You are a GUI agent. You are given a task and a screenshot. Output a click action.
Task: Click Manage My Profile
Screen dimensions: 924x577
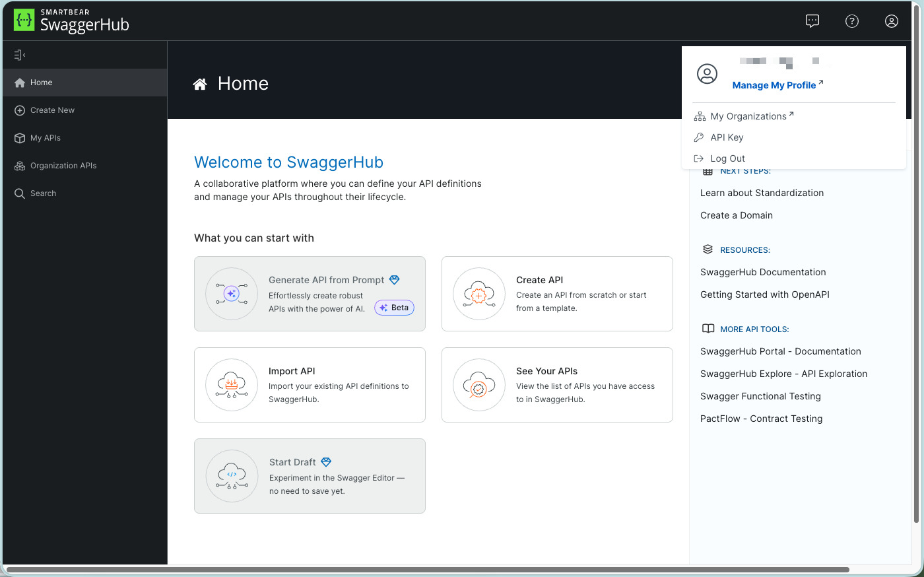click(774, 85)
